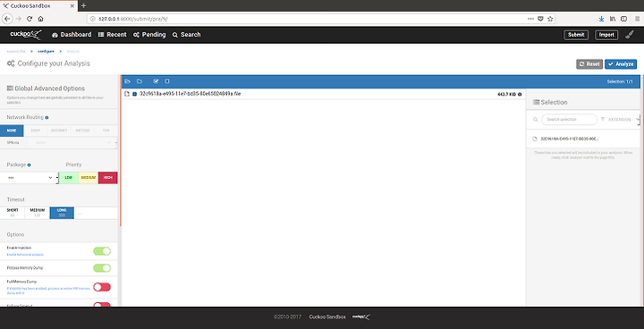Toggle Full Memory Dump switch
Image resolution: width=644 pixels, height=329 pixels.
(x=102, y=287)
